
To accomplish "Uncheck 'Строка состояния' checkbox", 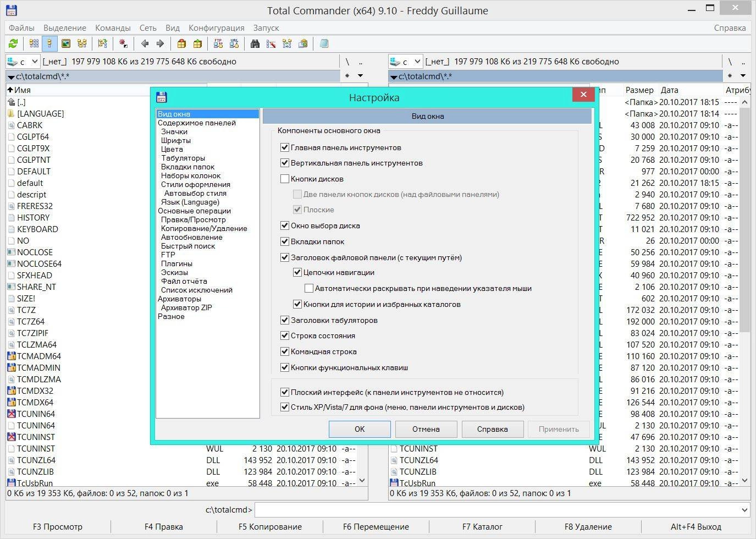I will (x=285, y=335).
